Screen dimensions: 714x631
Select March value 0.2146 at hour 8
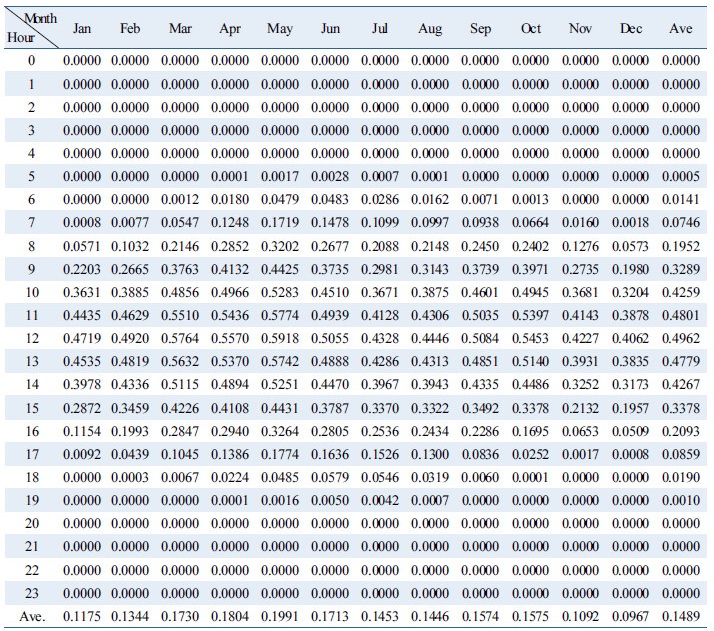[x=180, y=246]
